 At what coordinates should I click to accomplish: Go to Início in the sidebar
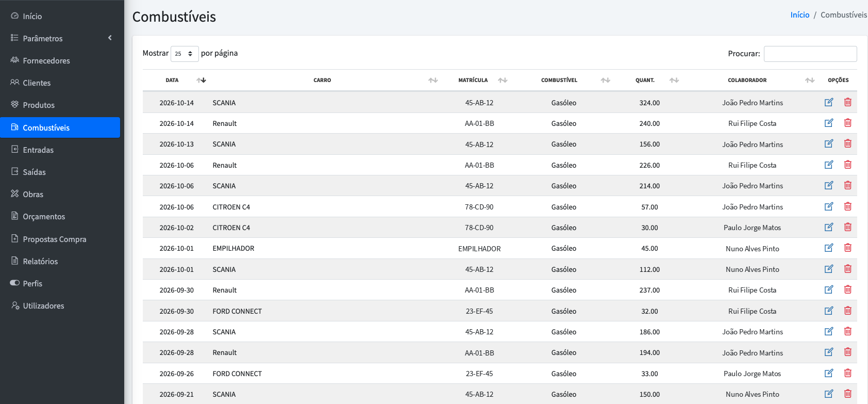coord(60,16)
